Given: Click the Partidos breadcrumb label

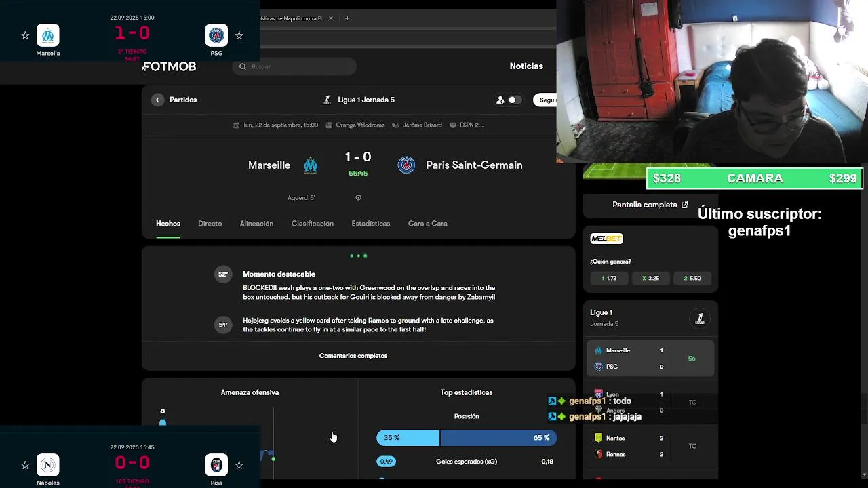Looking at the screenshot, I should [183, 100].
